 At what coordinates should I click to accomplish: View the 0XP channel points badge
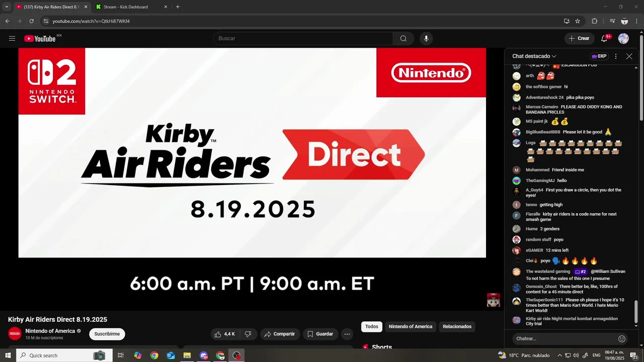[599, 56]
